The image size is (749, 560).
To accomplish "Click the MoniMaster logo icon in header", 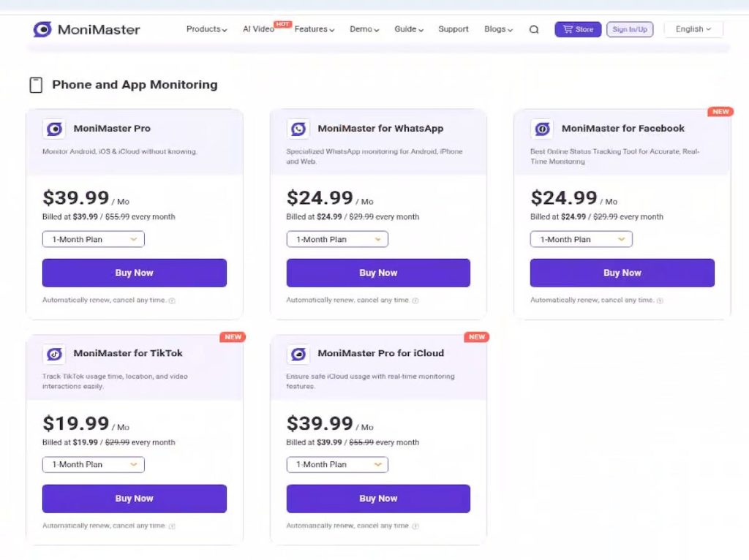I will [42, 29].
